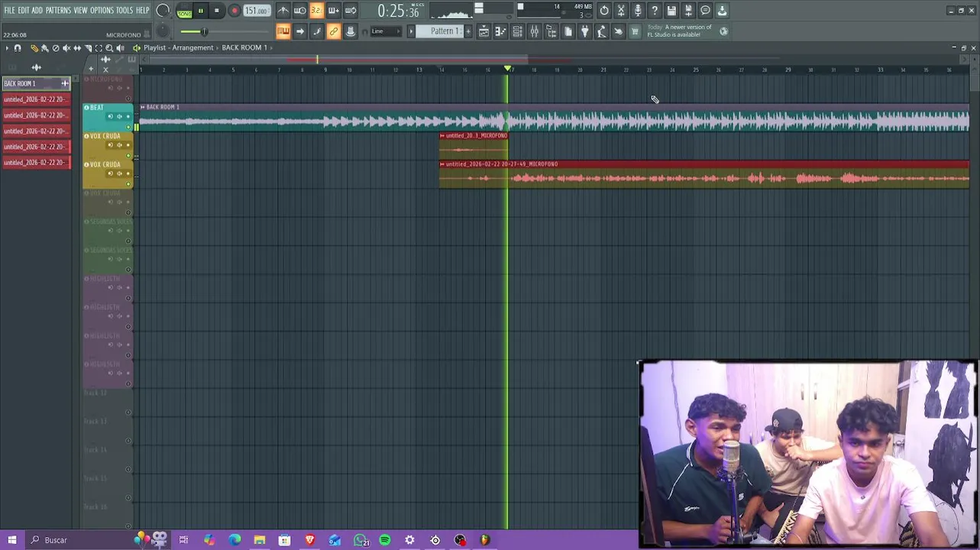
Task: Select the first untitled_2026-02-22 picker item
Action: click(36, 99)
